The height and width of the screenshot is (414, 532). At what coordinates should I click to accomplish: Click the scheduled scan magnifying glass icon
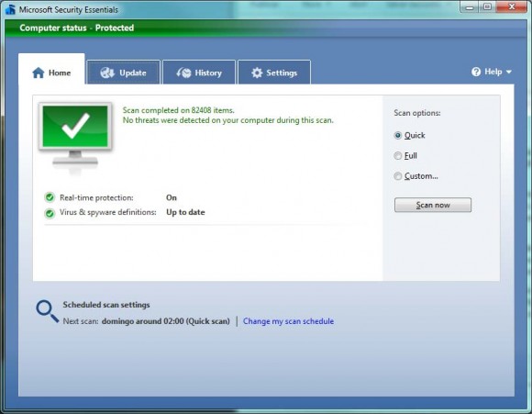click(47, 311)
